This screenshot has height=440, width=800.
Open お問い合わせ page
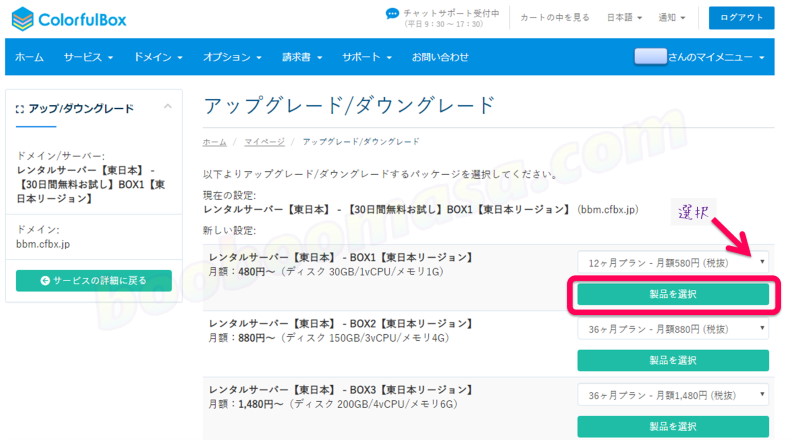click(440, 57)
